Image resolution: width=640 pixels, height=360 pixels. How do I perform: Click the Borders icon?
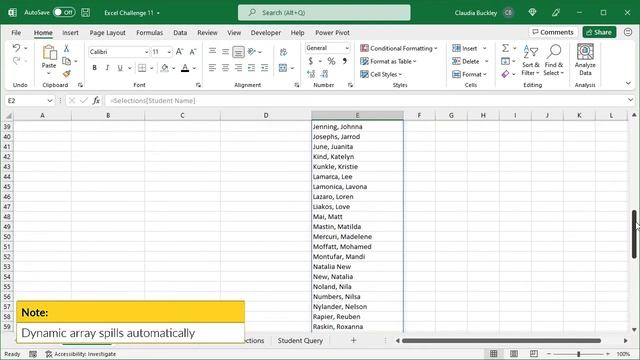coord(142,68)
